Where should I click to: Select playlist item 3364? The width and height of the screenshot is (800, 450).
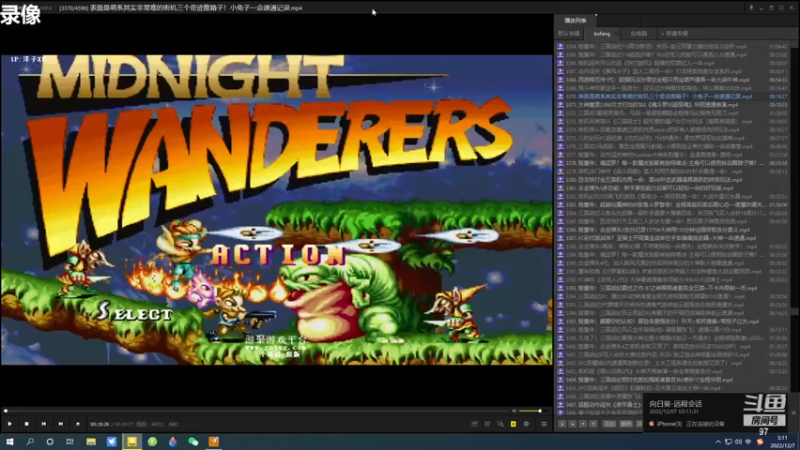[672, 46]
